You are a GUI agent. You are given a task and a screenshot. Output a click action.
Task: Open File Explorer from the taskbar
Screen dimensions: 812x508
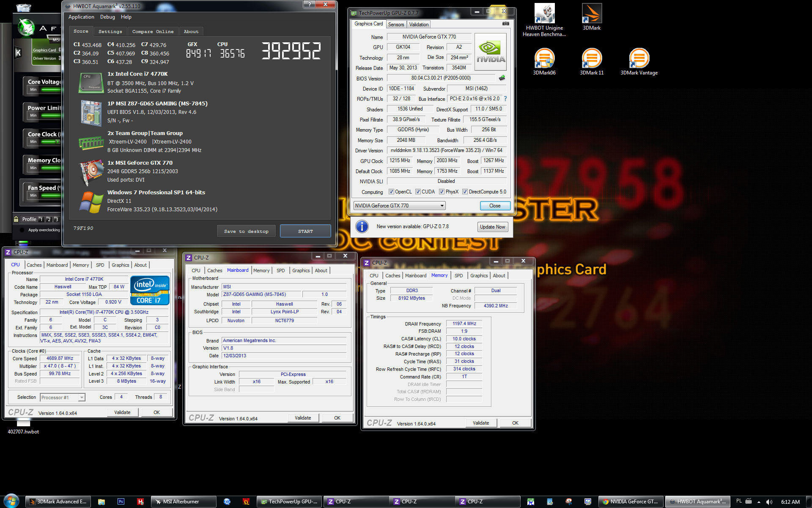(x=101, y=502)
